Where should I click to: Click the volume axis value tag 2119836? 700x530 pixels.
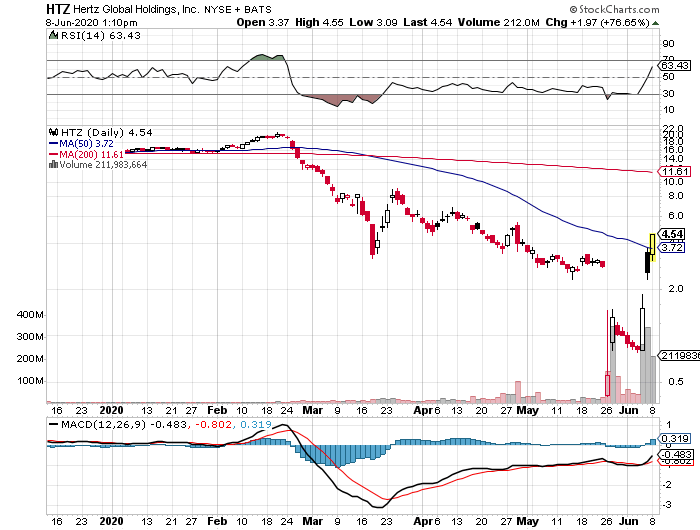[679, 355]
